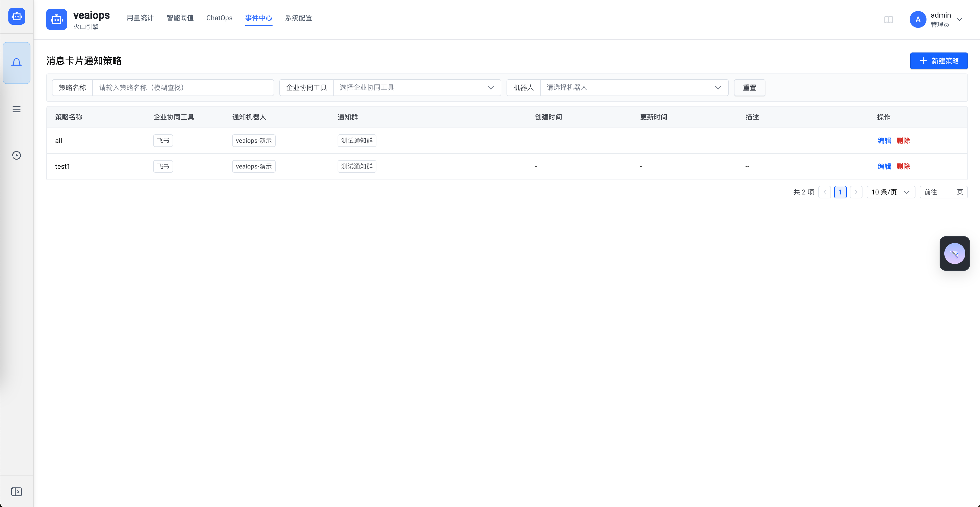
Task: Open the 系统配置 menu tab
Action: [298, 18]
